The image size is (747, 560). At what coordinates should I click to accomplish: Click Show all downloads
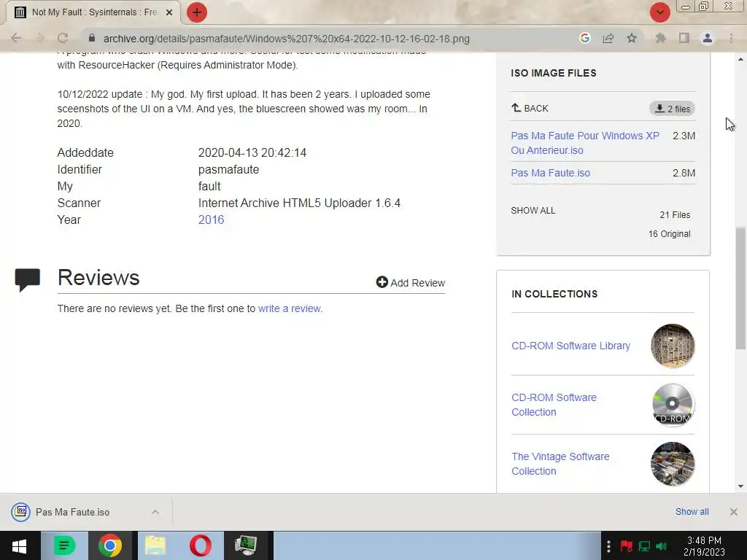point(692,511)
